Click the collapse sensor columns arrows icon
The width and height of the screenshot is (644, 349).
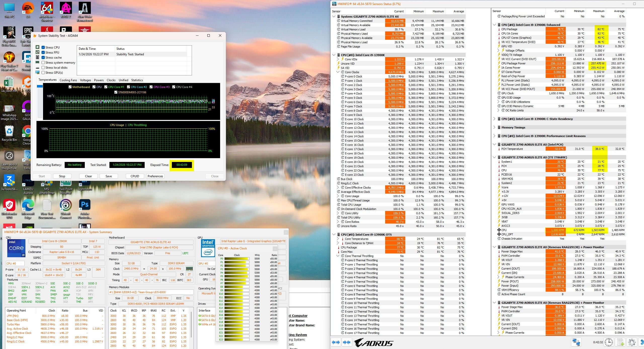click(x=347, y=342)
